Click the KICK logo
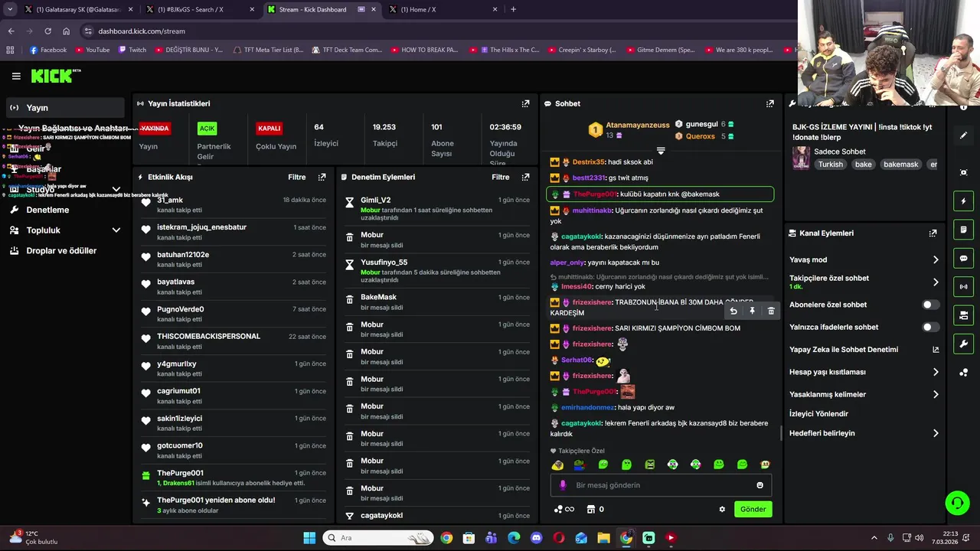Viewport: 980px width, 551px height. coord(55,76)
